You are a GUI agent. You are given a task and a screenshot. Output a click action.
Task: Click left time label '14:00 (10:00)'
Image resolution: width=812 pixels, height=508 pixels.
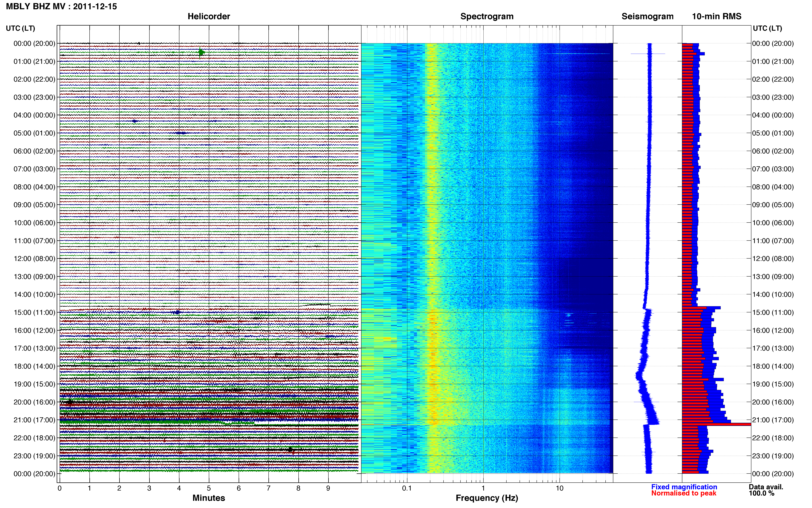click(34, 294)
